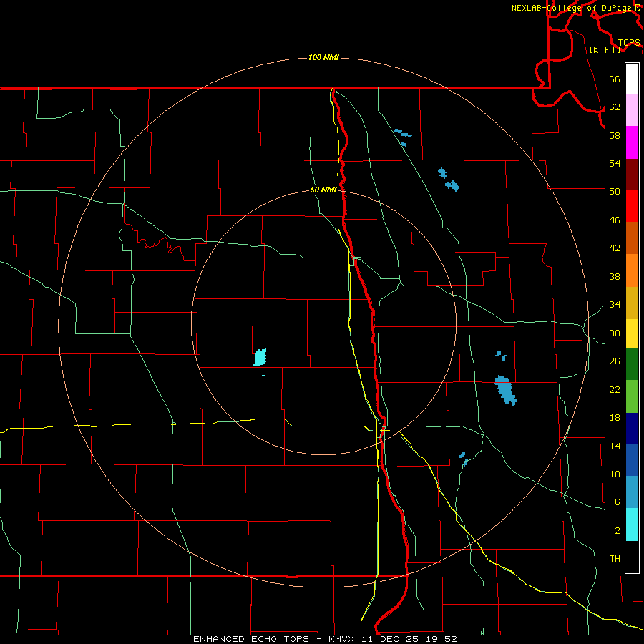Image resolution: width=644 pixels, height=644 pixels.
Task: Click the '62' legend value
Action: pos(615,107)
